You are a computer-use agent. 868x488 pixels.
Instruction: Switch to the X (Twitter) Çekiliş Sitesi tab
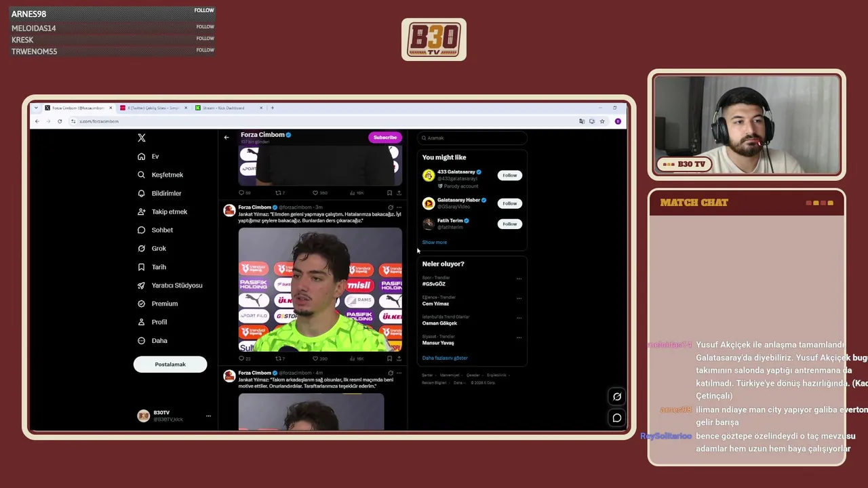(153, 108)
